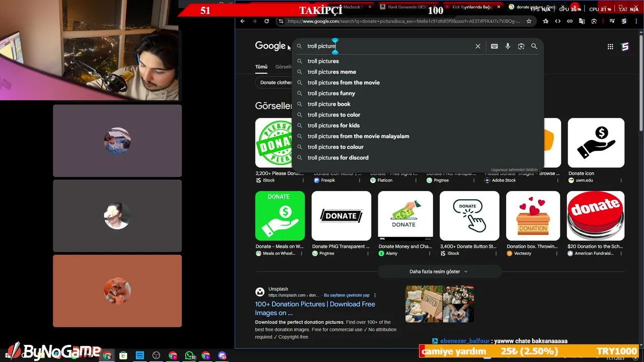Viewport: 644px width, 362px height.
Task: Switch to the Tümü results tab
Action: 261,66
